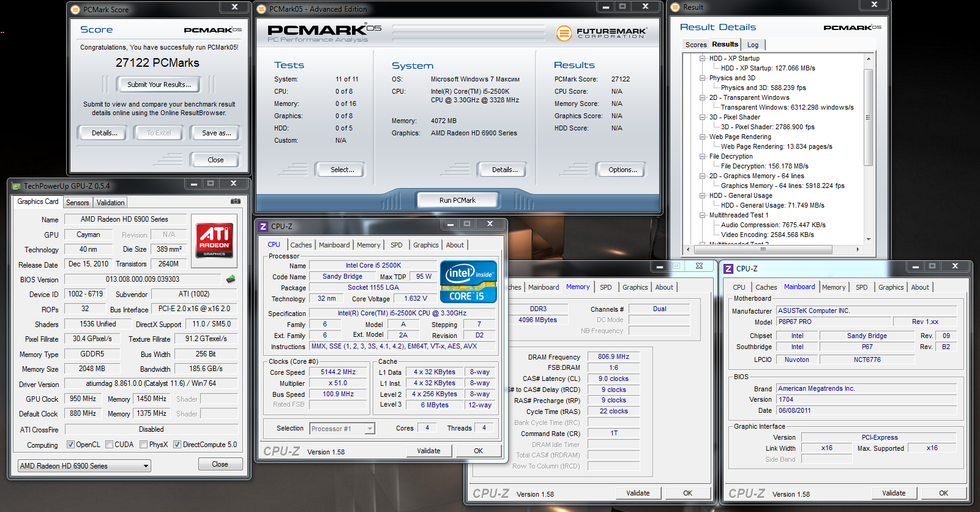Image resolution: width=980 pixels, height=512 pixels.
Task: Click the PCMark Score window title icon
Action: click(75, 9)
